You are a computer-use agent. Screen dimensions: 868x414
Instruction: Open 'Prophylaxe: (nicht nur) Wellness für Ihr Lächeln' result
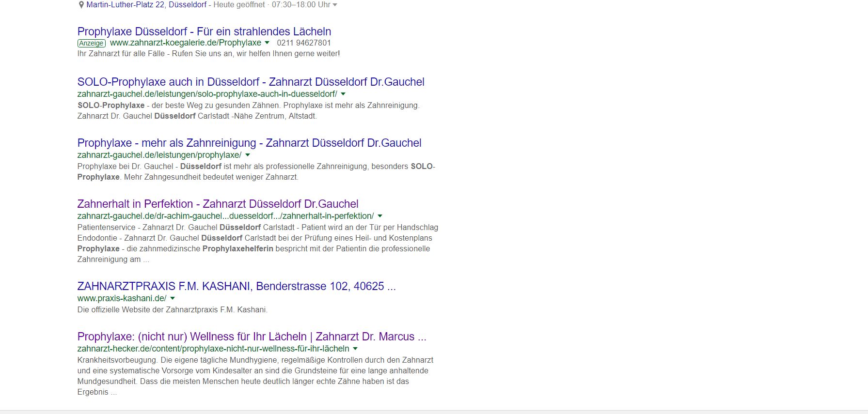(252, 337)
